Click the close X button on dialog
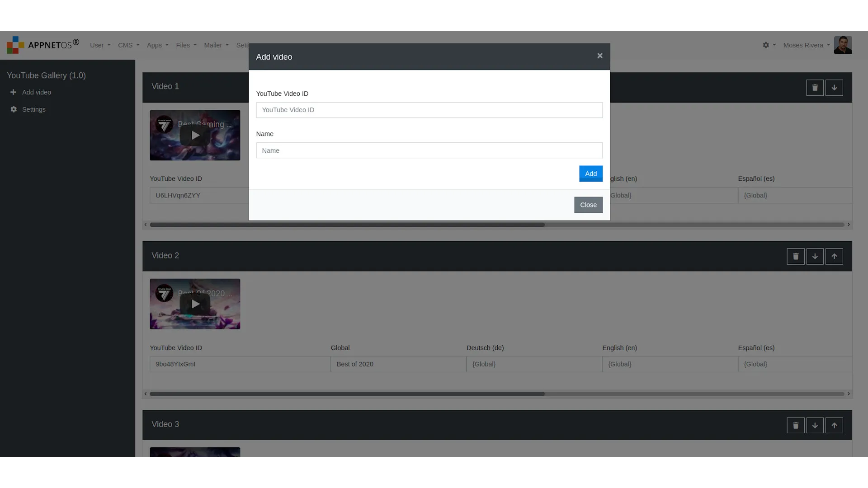This screenshot has height=488, width=868. pos(600,56)
